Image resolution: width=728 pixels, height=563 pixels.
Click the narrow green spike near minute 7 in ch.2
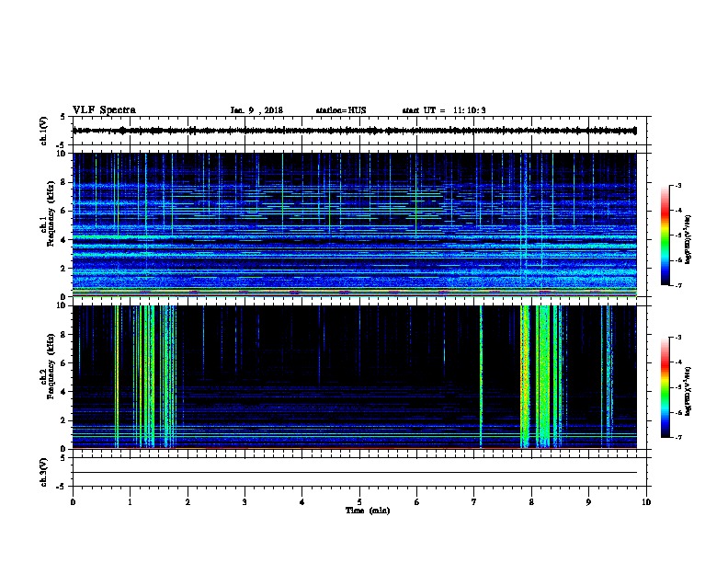[x=481, y=376]
